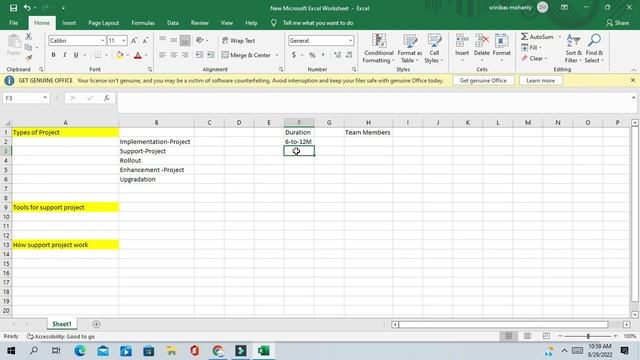Click the Format Painter brush icon

click(28, 58)
